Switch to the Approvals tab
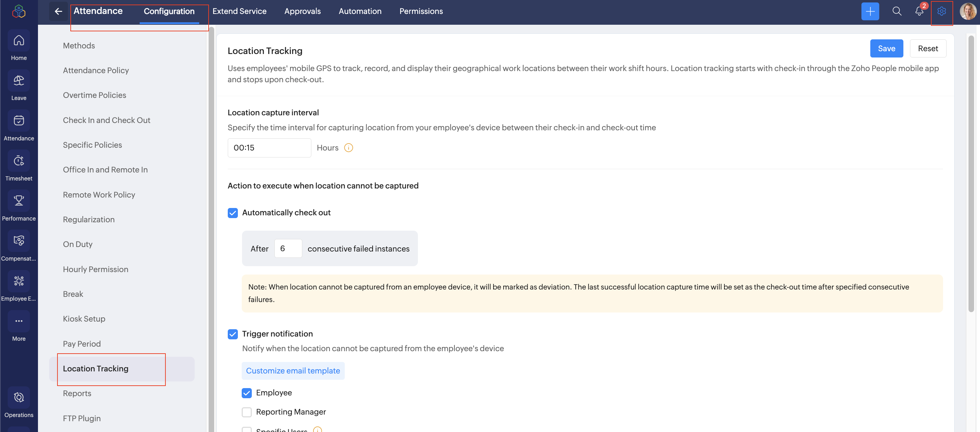 click(x=302, y=11)
